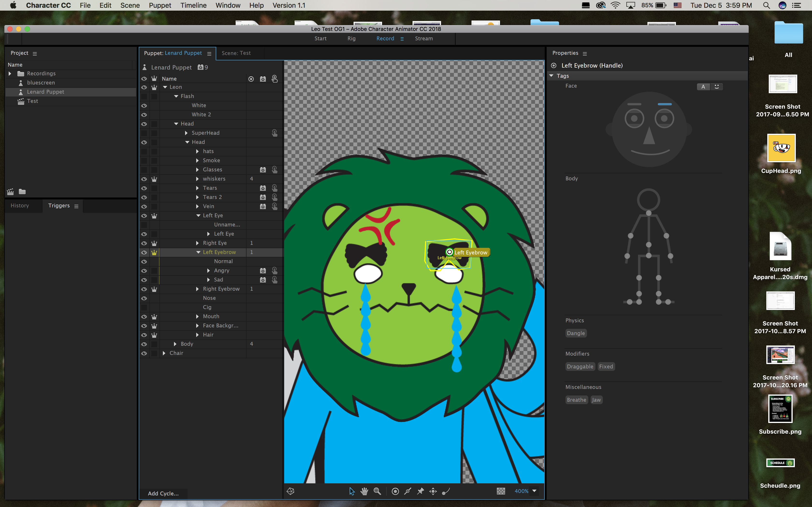Click the Add Cycle button
Screen dimensions: 812x507
163,493
